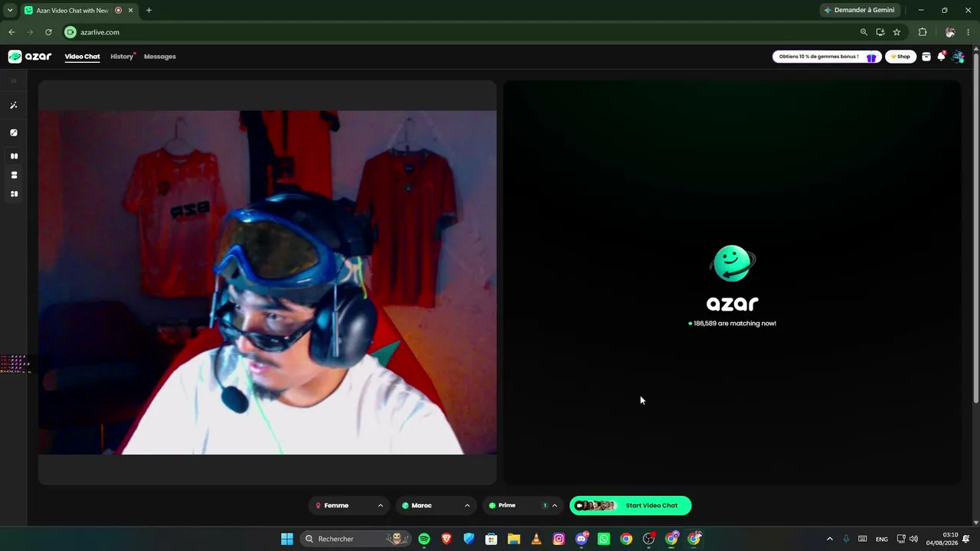The height and width of the screenshot is (551, 980).
Task: Open the magic wand effects tool
Action: (14, 106)
